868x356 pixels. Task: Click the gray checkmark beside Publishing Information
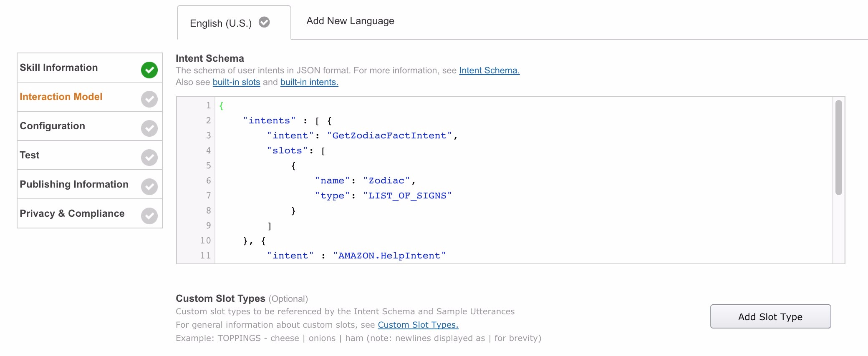(149, 186)
